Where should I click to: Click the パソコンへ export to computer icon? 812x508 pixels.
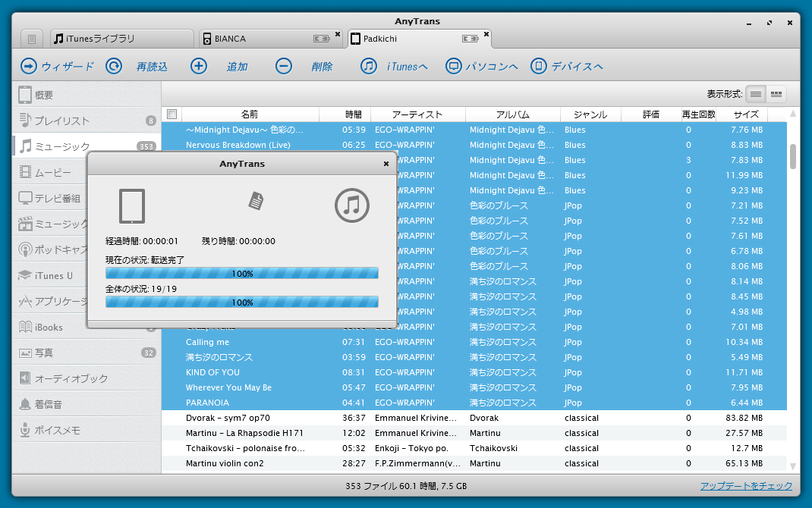point(454,66)
